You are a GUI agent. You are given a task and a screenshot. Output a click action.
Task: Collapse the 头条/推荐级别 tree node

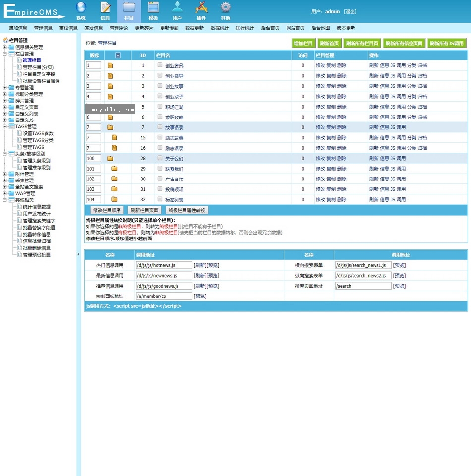(5, 154)
